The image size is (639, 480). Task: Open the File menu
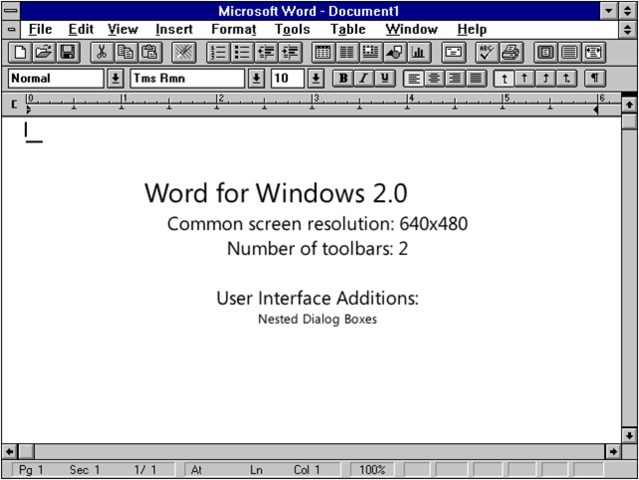(40, 29)
